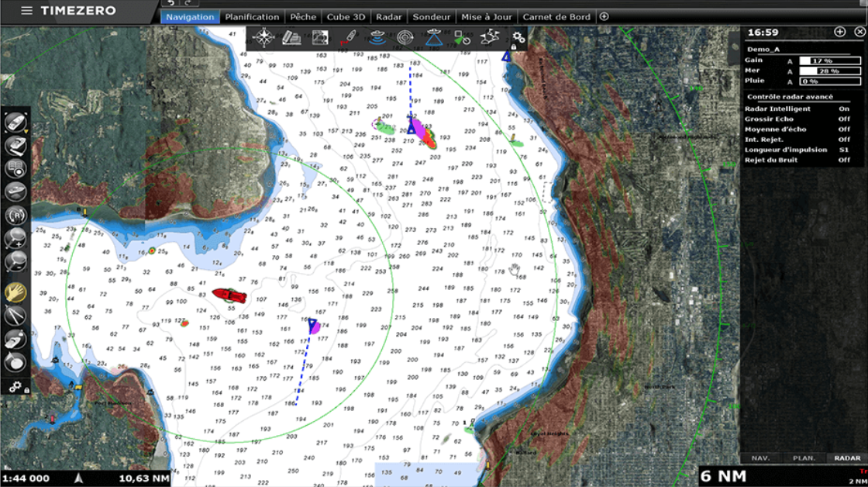
Task: Open the Carnet de Bord tab
Action: click(x=555, y=16)
